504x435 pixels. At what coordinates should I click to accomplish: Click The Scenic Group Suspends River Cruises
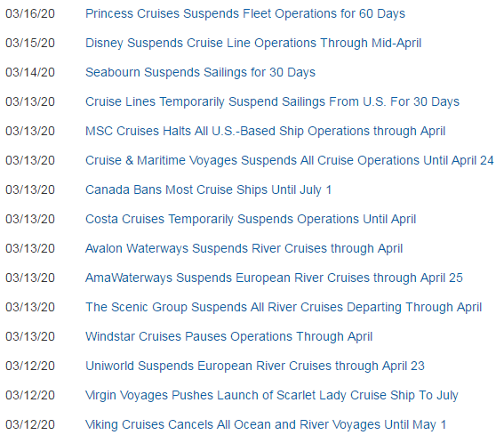point(284,307)
